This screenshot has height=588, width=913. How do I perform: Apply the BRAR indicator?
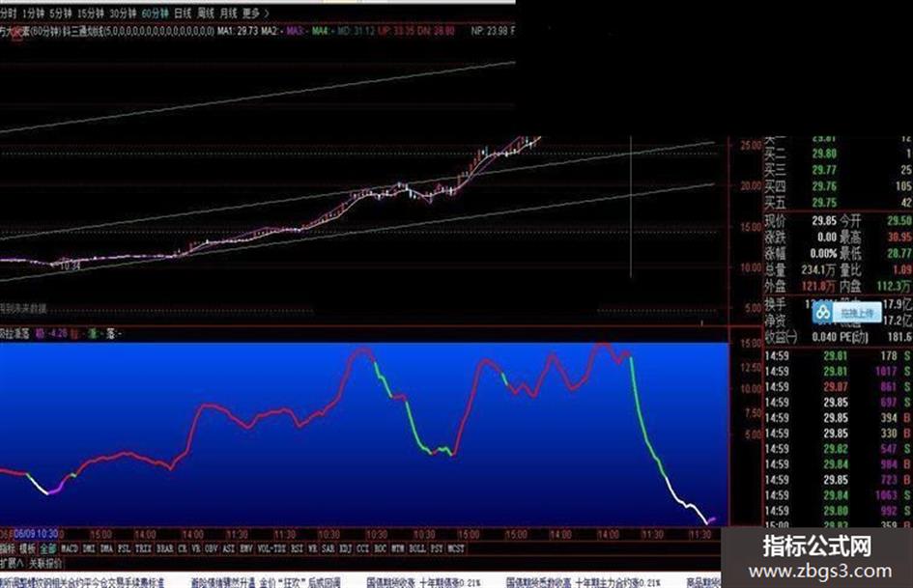click(x=165, y=548)
